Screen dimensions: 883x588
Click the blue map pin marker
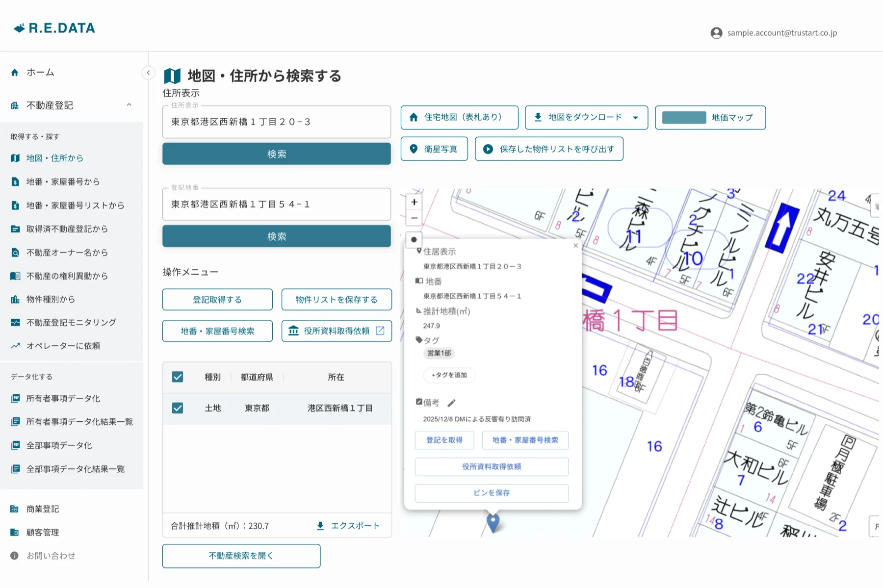pyautogui.click(x=493, y=523)
